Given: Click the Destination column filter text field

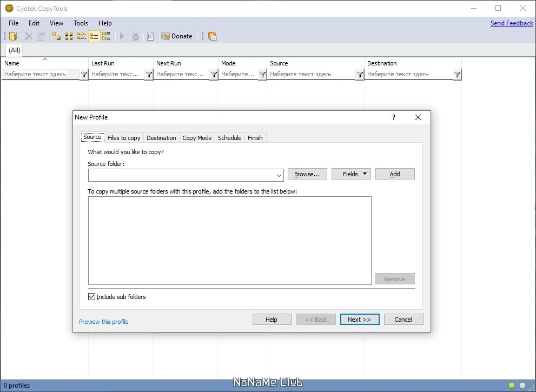Looking at the screenshot, I should tap(409, 74).
